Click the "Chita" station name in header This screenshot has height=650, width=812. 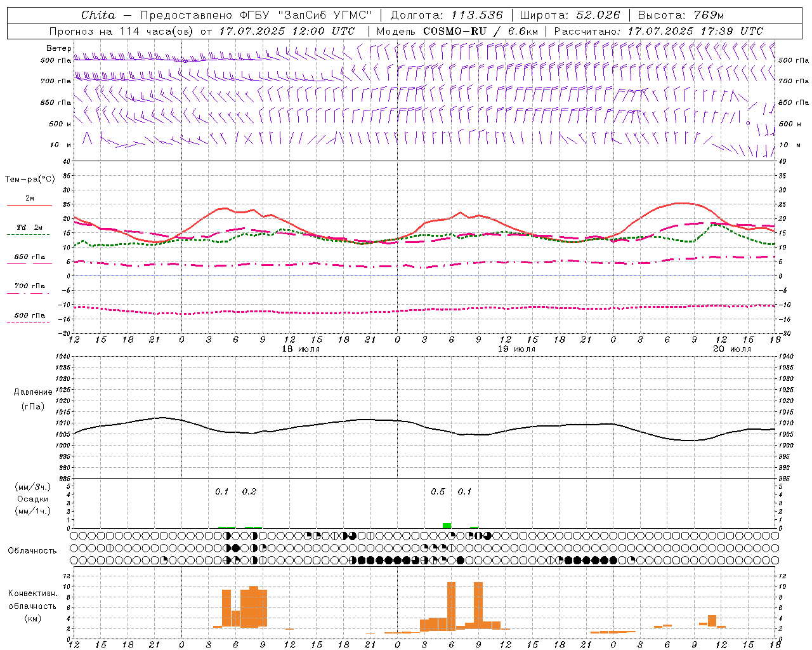click(x=98, y=15)
